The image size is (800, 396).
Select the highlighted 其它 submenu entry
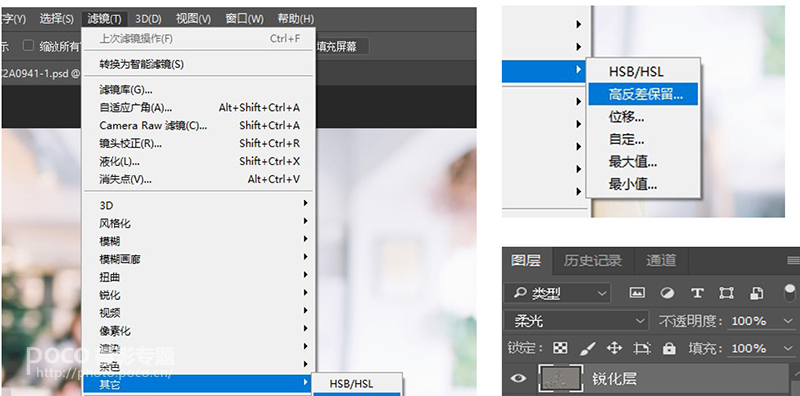pos(198,384)
